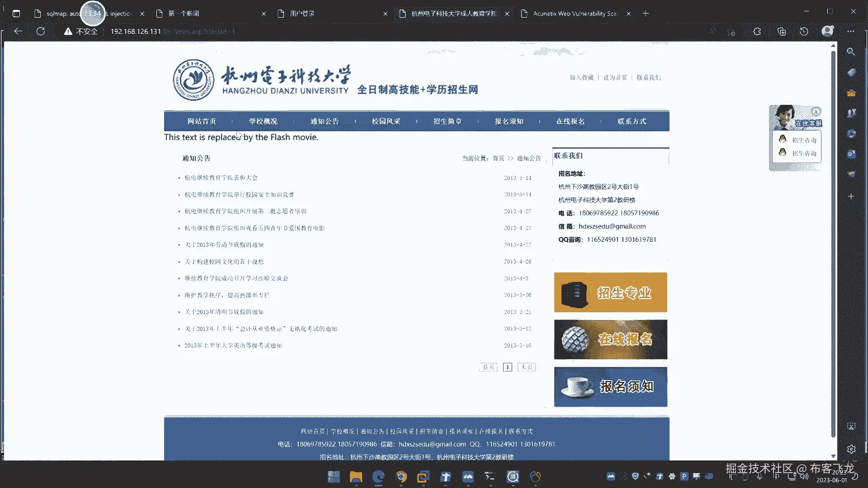The height and width of the screenshot is (488, 868).
Task: Click page number 1 in pagination
Action: (508, 367)
